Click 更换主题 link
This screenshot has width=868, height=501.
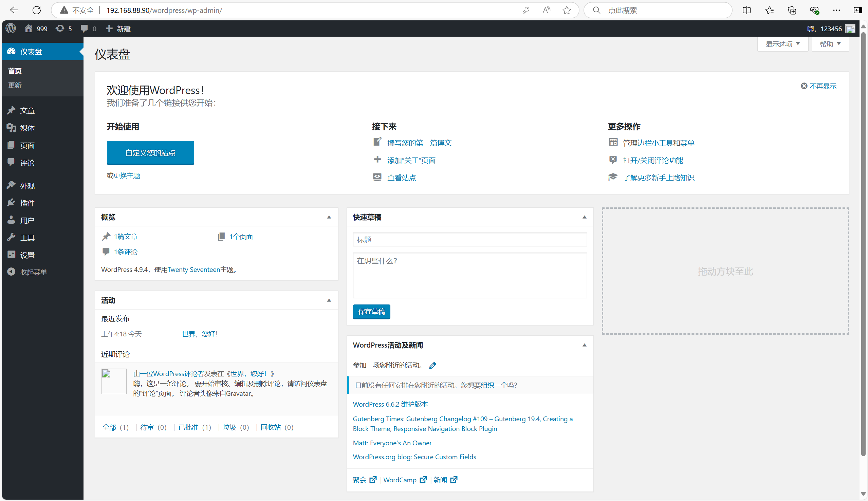pyautogui.click(x=127, y=176)
